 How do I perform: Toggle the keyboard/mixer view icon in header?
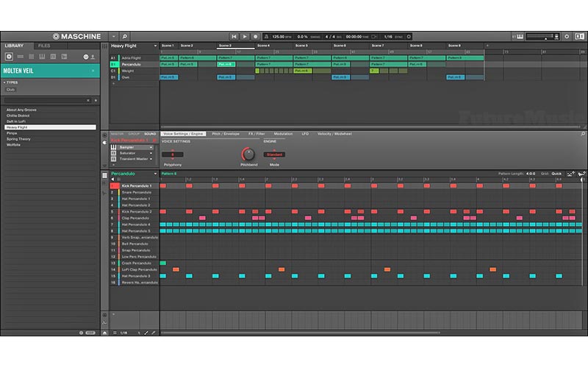pyautogui.click(x=518, y=36)
